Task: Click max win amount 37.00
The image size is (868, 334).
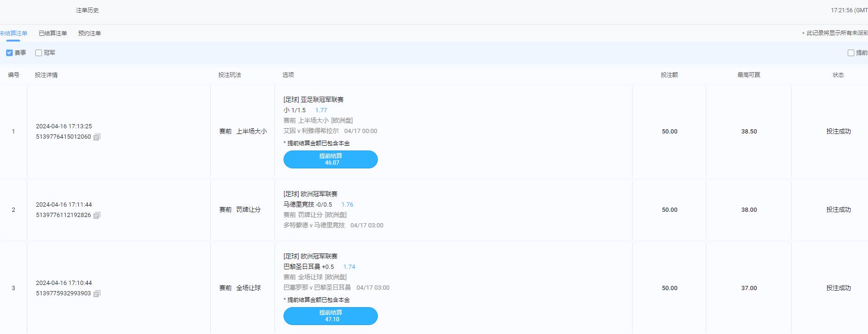Action: (x=749, y=288)
